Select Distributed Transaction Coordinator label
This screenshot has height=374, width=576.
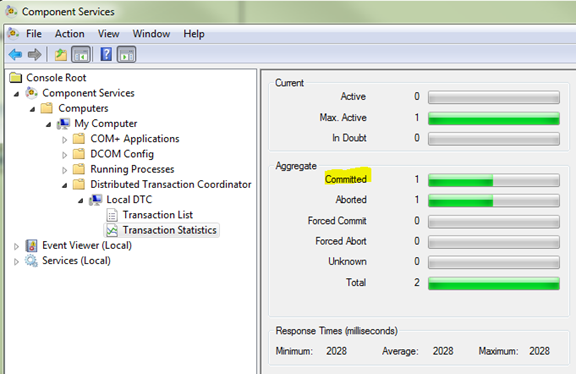tap(171, 184)
